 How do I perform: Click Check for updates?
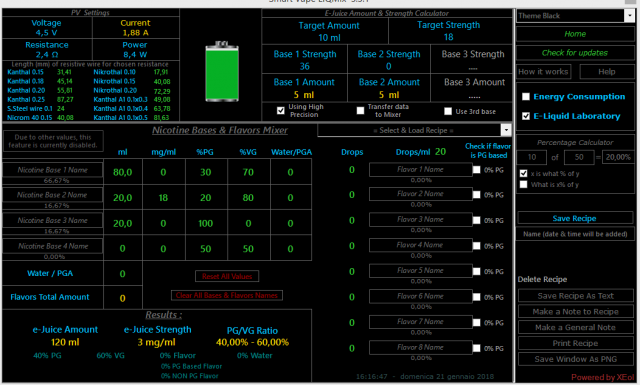tap(575, 53)
